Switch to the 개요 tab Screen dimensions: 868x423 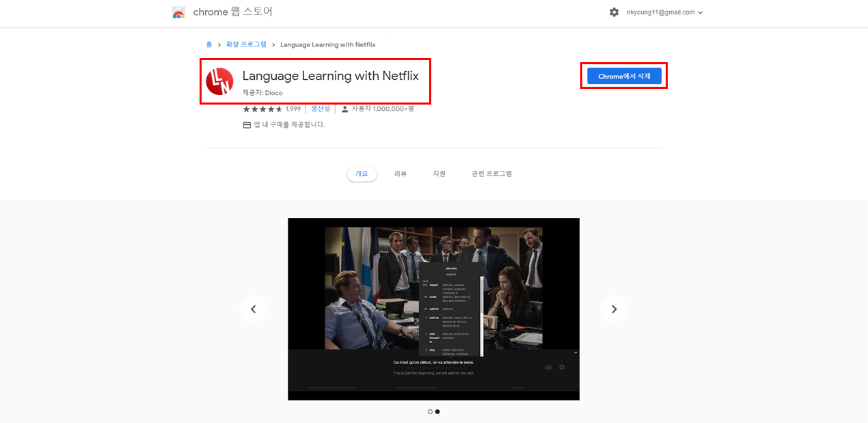coord(362,174)
